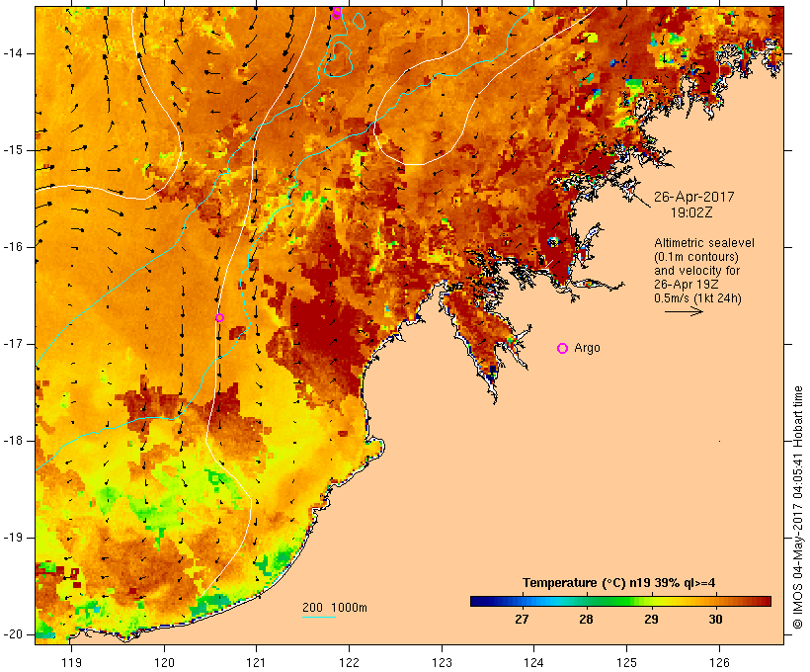The height and width of the screenshot is (672, 810).
Task: Click the 124 longitude axis label
Action: coord(533,663)
